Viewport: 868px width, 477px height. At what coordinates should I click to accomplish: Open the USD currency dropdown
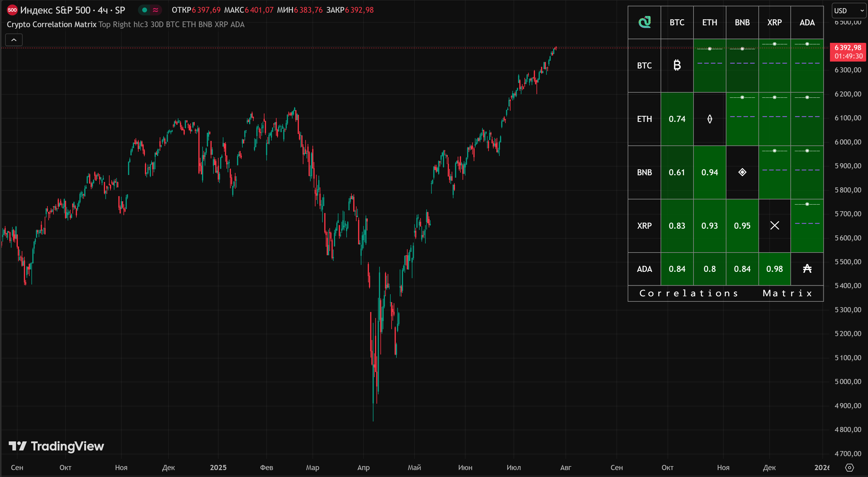849,11
